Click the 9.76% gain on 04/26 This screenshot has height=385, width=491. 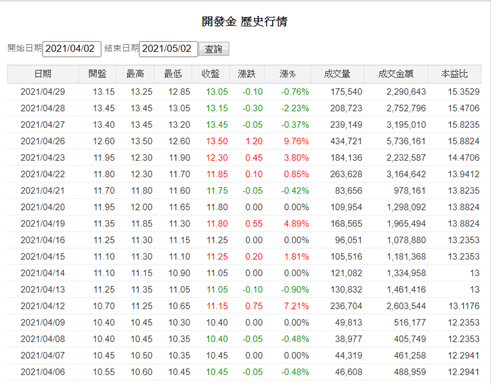pos(296,141)
